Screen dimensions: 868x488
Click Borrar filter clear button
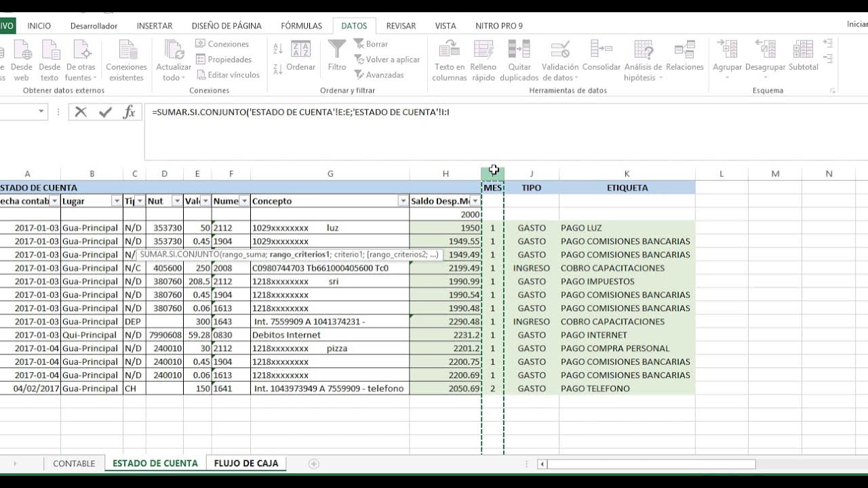[x=370, y=44]
